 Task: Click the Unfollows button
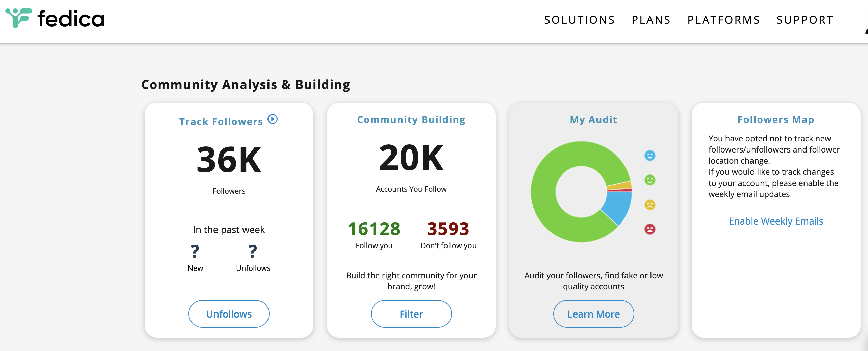click(x=229, y=314)
